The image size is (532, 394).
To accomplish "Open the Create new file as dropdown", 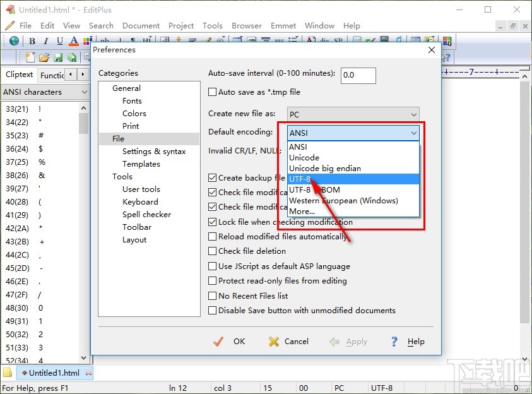I will click(x=353, y=114).
